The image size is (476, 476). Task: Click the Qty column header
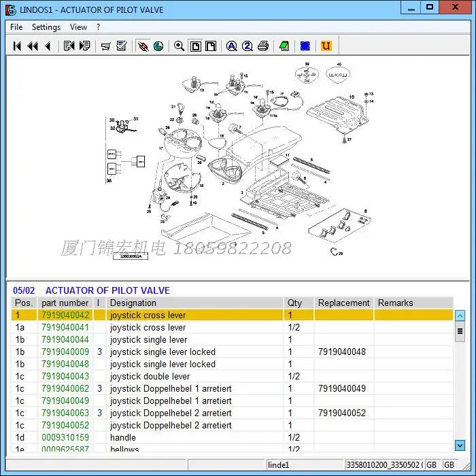299,303
